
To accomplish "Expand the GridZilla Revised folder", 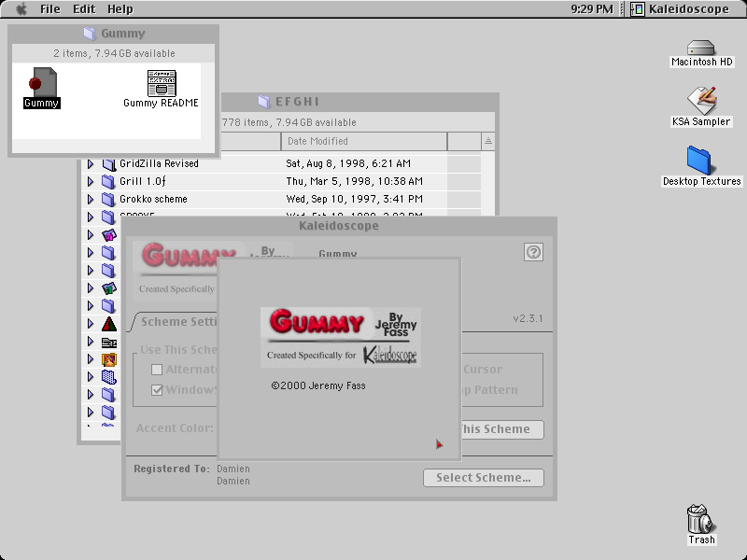I will coord(91,164).
